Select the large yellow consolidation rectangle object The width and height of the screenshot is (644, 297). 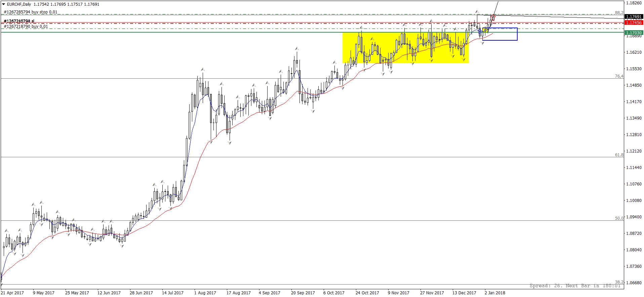pos(406,47)
